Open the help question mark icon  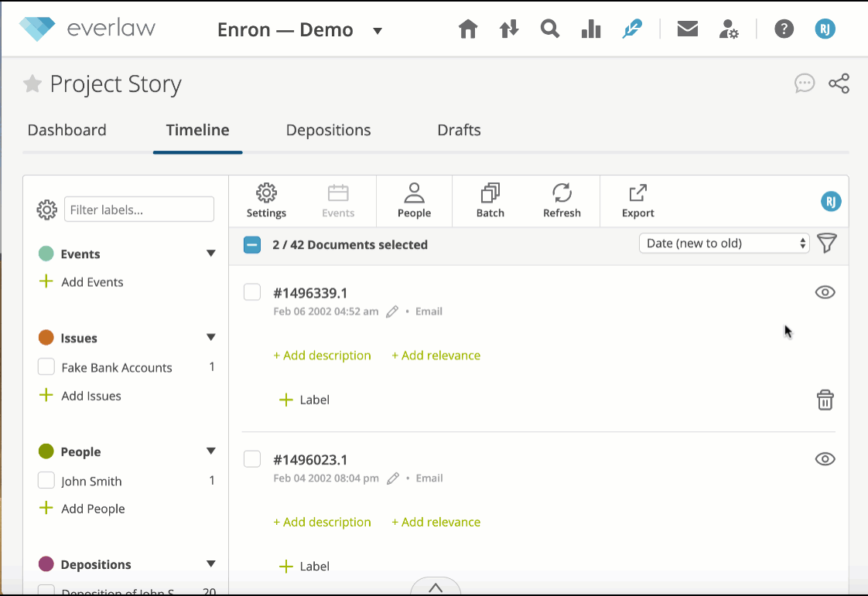[784, 29]
